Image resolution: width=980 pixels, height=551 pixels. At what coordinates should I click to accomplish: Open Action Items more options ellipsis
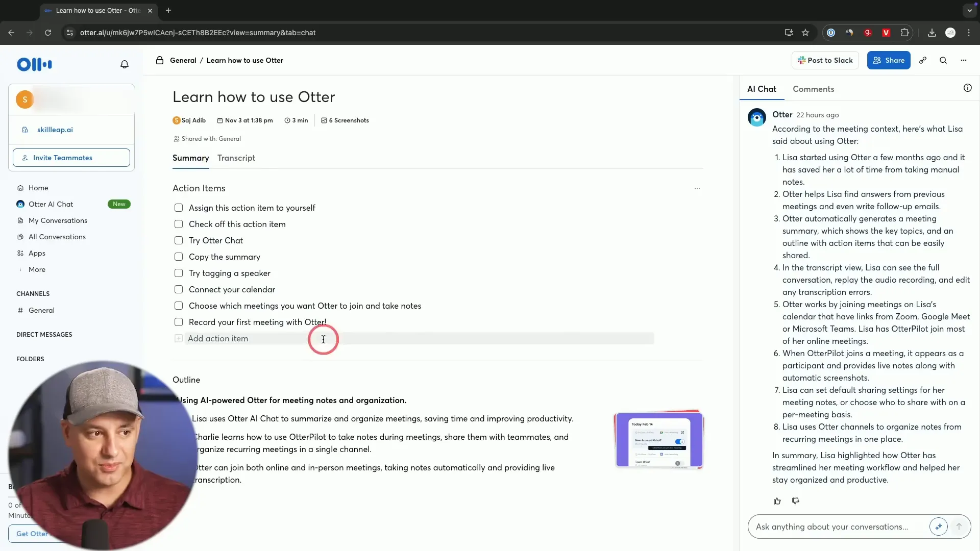click(697, 188)
